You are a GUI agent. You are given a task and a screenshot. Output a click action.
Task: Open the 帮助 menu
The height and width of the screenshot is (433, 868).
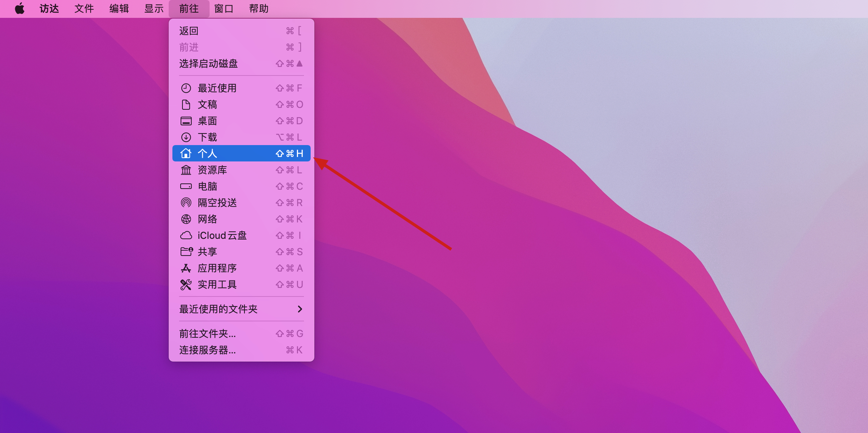(259, 9)
